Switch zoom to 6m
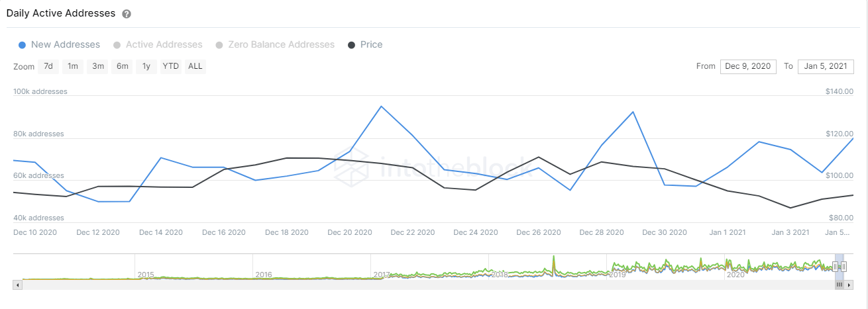This screenshot has height=309, width=868. (x=123, y=66)
